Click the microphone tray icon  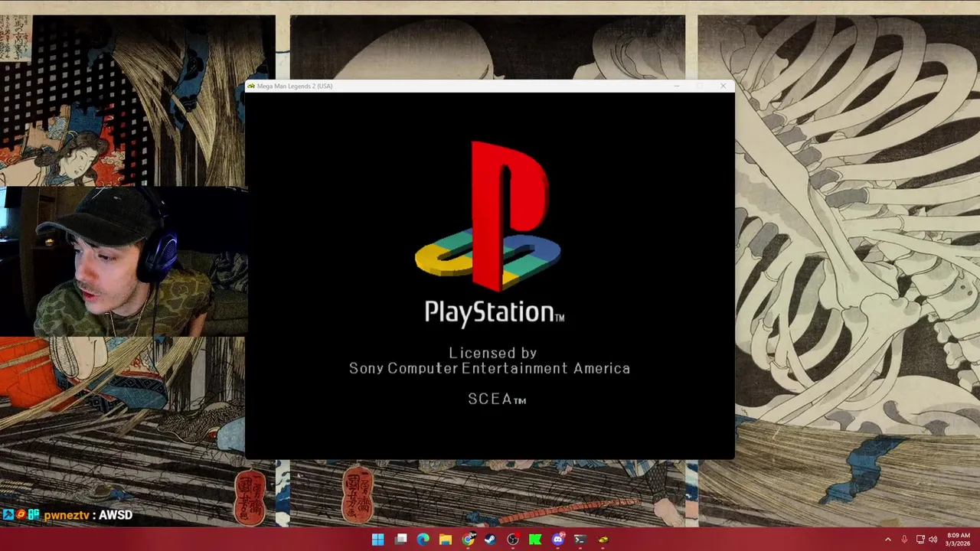(x=904, y=540)
